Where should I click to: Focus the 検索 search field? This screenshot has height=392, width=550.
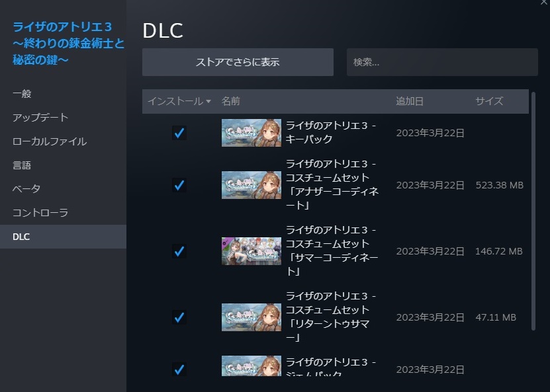pos(442,62)
